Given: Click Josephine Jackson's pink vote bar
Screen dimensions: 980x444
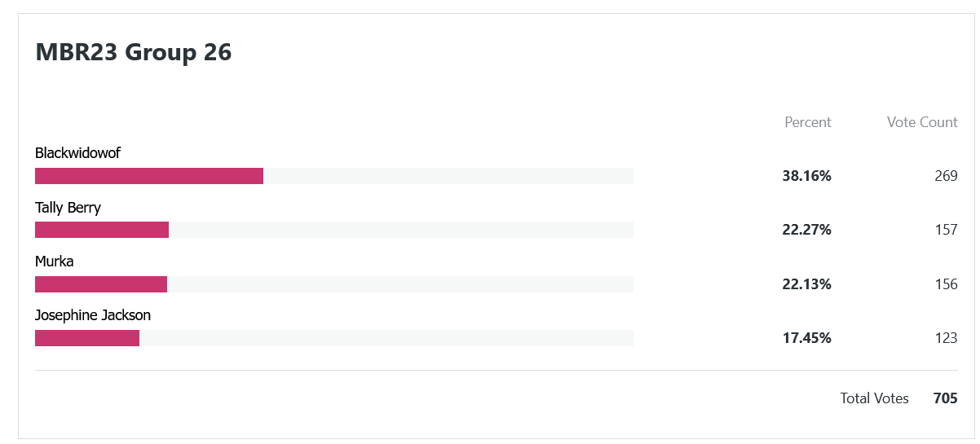Looking at the screenshot, I should [x=87, y=338].
